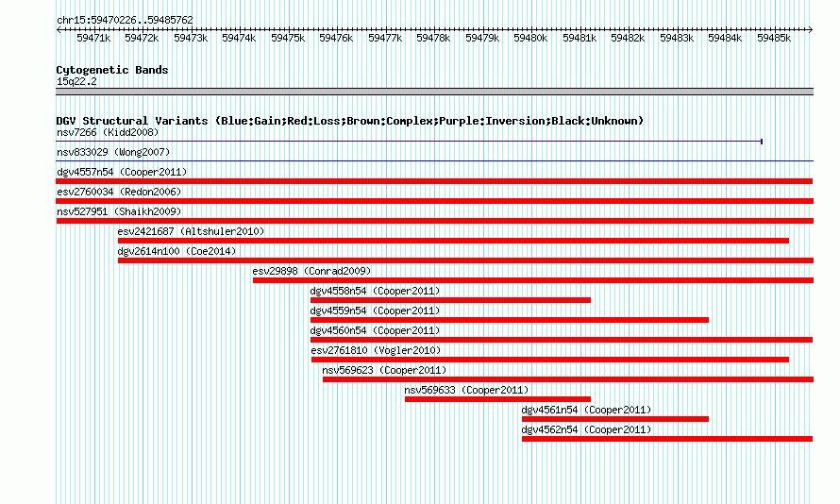Click the blue gain line of nsv7266
The image size is (840, 504).
click(x=410, y=142)
